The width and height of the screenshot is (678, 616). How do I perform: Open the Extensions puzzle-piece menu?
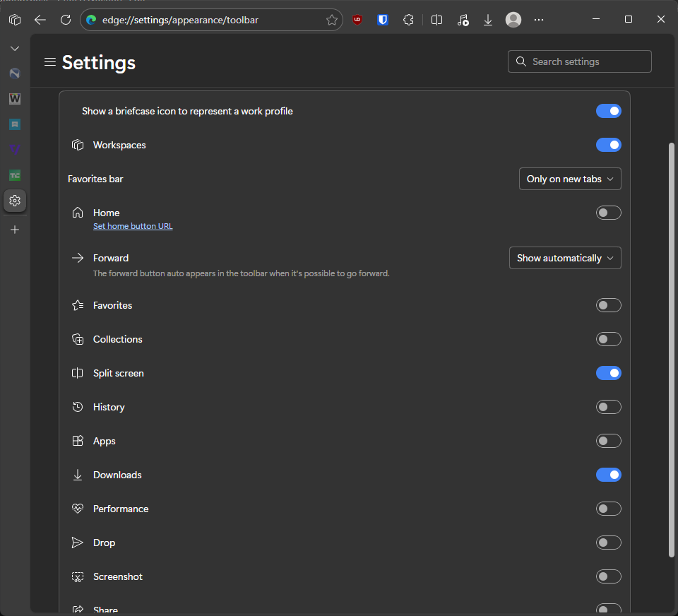click(x=408, y=20)
